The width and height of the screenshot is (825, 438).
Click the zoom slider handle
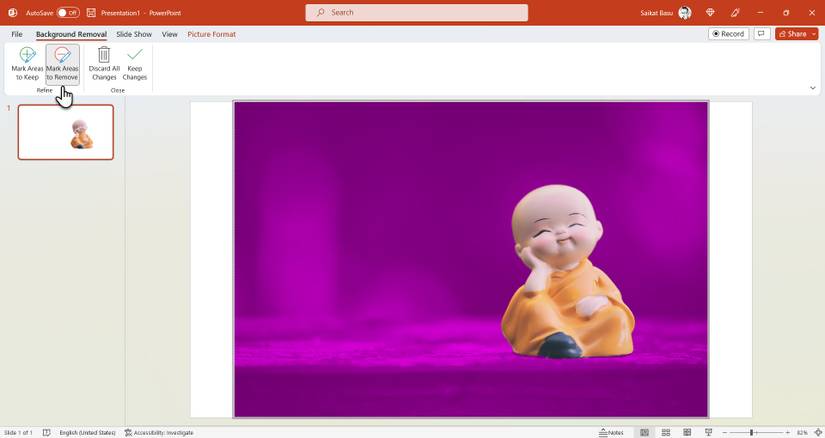pyautogui.click(x=751, y=433)
